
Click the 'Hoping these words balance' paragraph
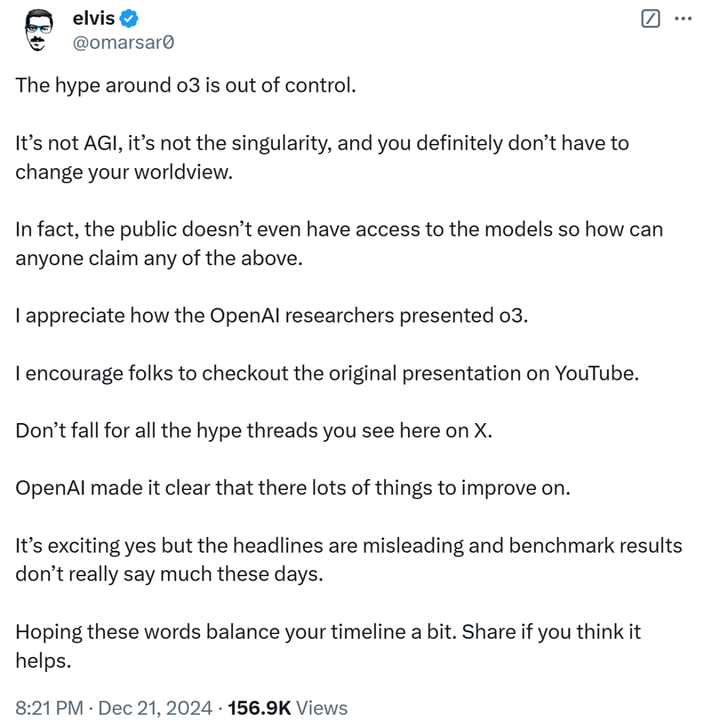(328, 646)
